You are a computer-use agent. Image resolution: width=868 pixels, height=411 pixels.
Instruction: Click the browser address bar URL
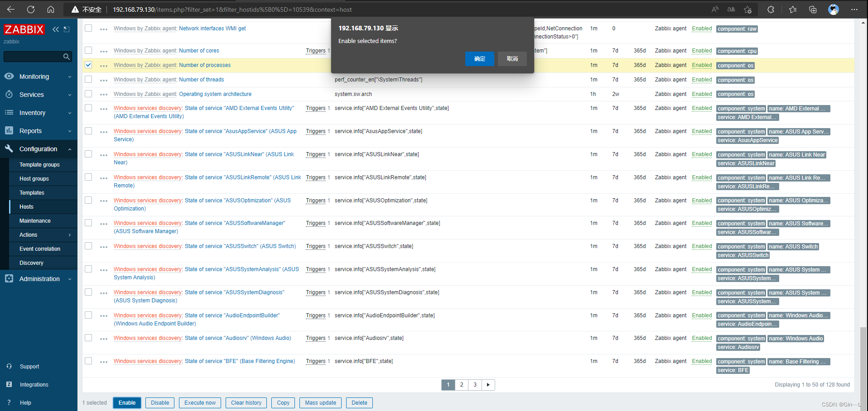232,10
